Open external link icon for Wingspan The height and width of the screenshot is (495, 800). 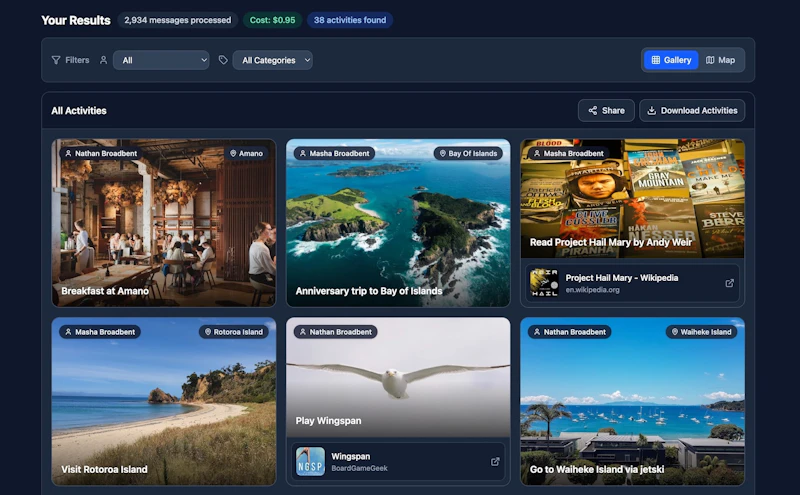pos(495,461)
